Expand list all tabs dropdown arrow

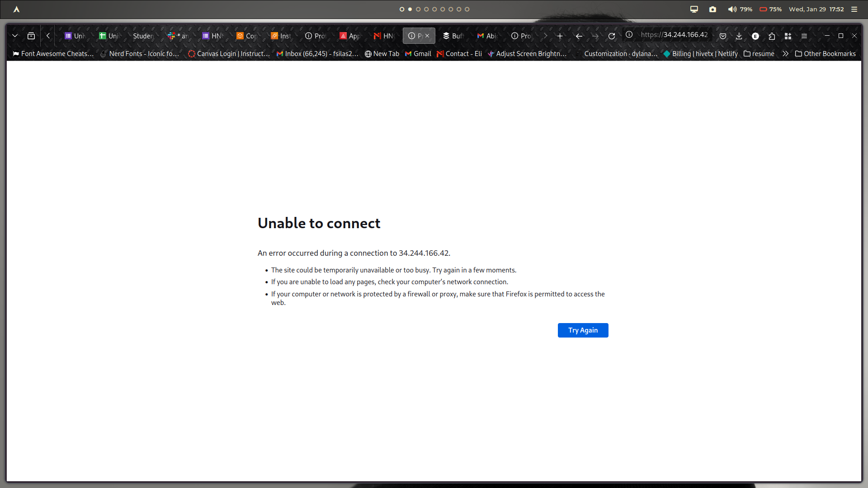[x=15, y=36]
